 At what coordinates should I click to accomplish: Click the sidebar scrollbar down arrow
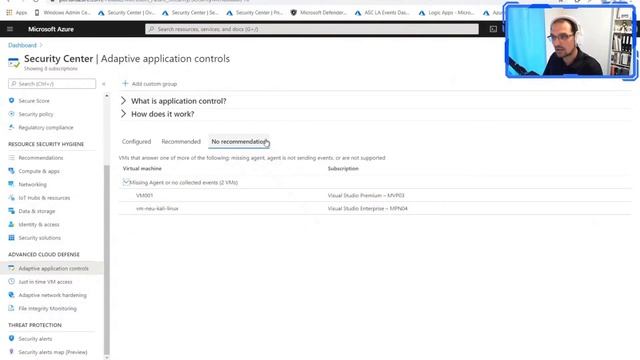[107, 358]
